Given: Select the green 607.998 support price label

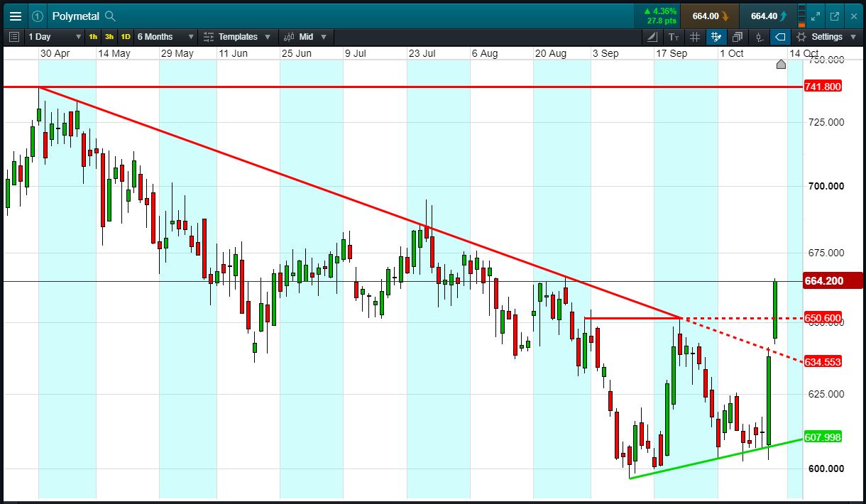Looking at the screenshot, I should point(823,437).
